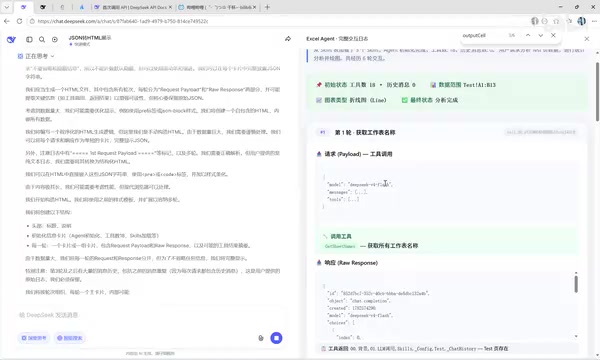
Task: Click the browser extensions icon
Action: point(569,21)
